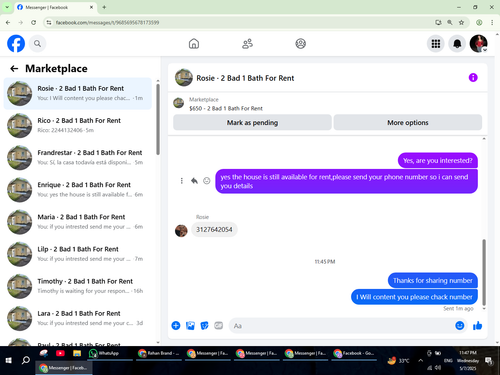
Task: Go back using the Marketplace back arrow
Action: pyautogui.click(x=14, y=69)
